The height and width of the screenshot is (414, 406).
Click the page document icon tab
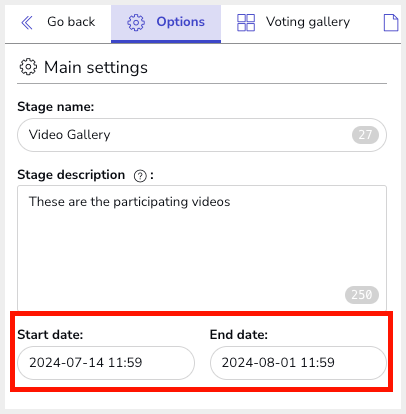pos(391,23)
